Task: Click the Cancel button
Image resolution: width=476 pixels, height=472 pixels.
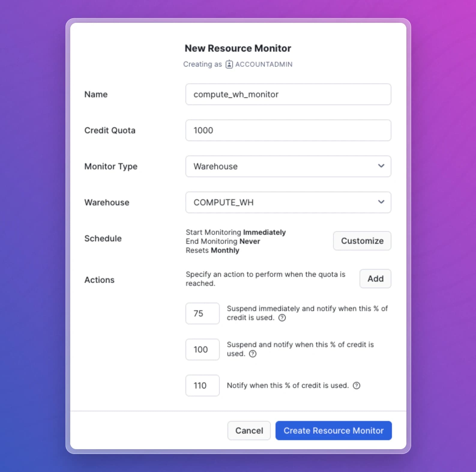Action: coord(249,431)
